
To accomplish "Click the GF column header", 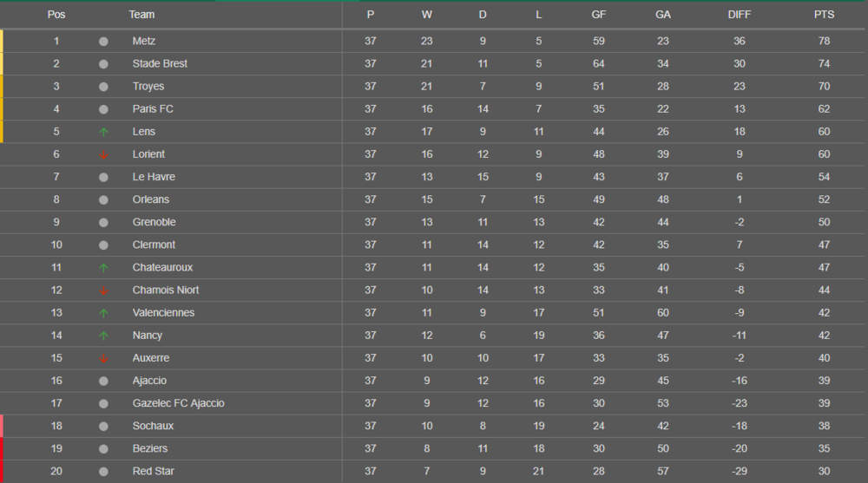I will click(598, 15).
